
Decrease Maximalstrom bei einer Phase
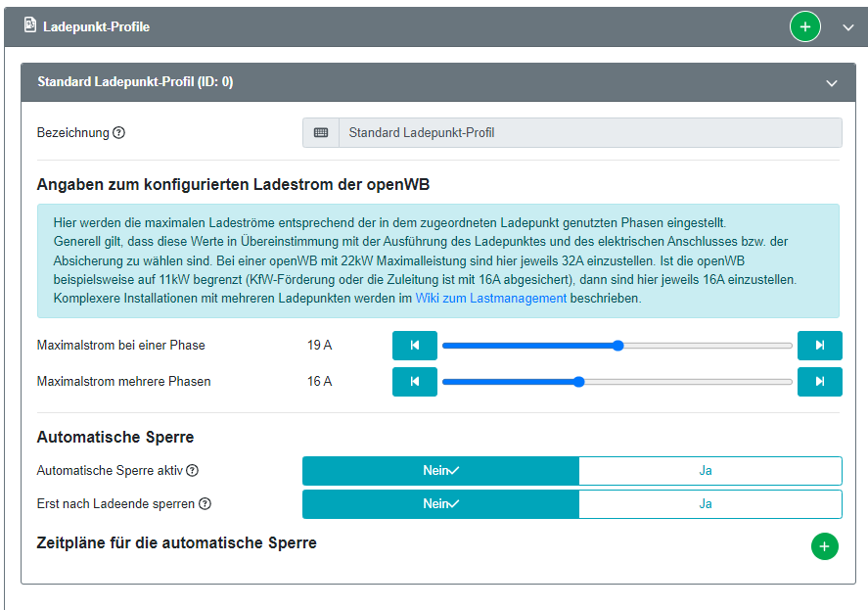tap(415, 346)
